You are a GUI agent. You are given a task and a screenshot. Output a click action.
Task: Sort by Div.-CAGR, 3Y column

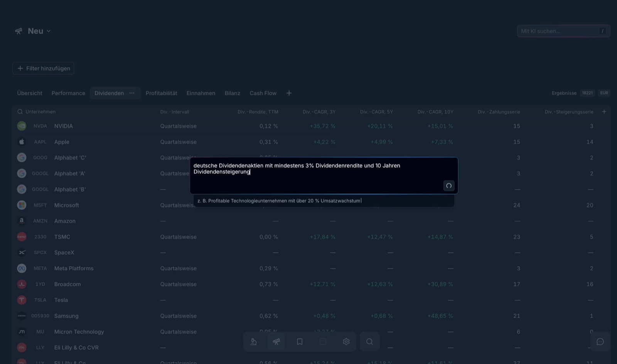[319, 112]
